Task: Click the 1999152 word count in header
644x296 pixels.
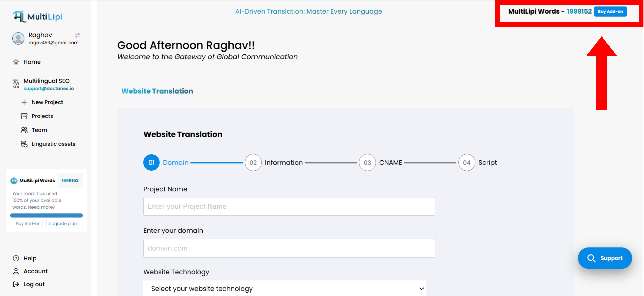Action: pos(579,11)
